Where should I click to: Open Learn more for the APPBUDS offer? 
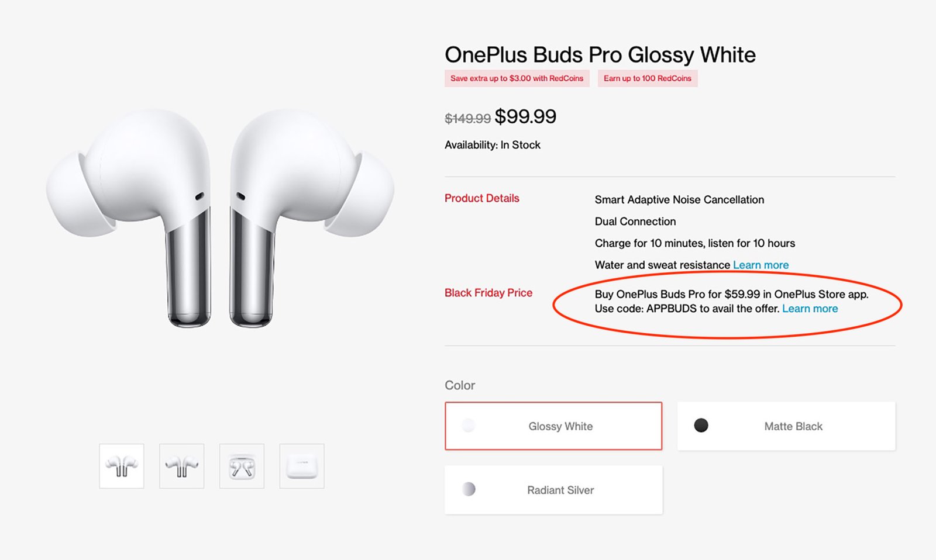[810, 308]
